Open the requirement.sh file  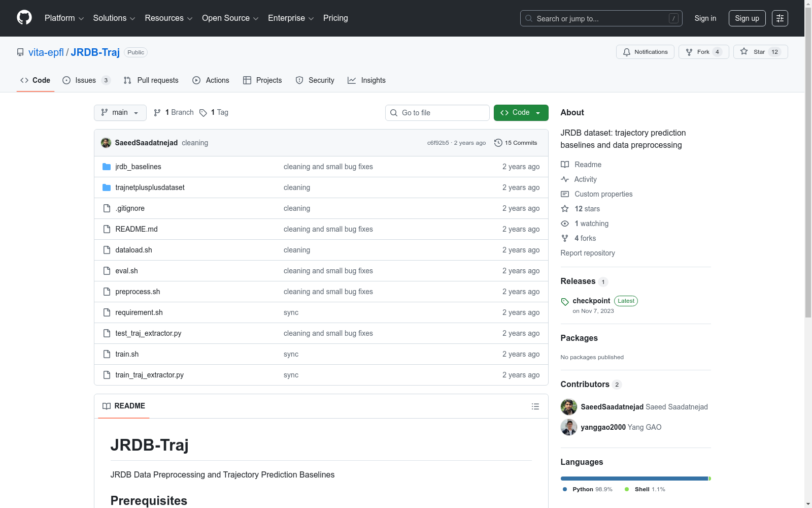139,312
